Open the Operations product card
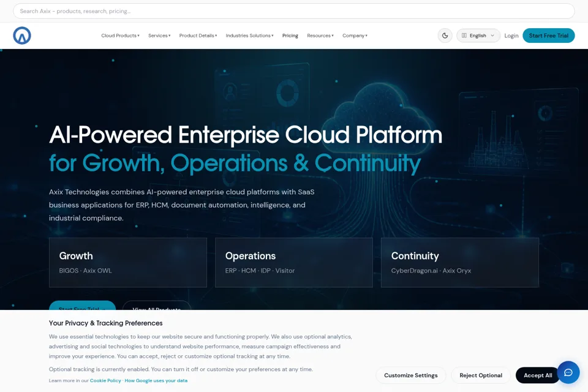The width and height of the screenshot is (588, 392). coord(294,263)
